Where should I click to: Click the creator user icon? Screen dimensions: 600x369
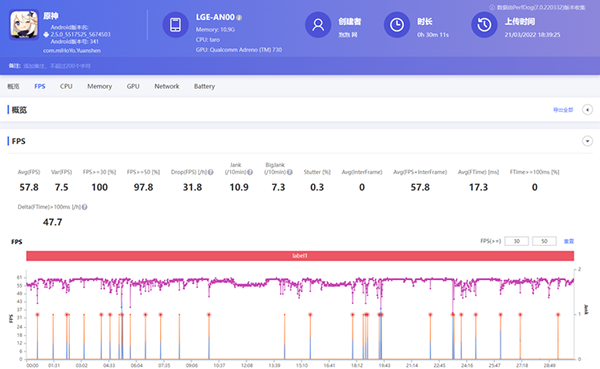pos(318,25)
